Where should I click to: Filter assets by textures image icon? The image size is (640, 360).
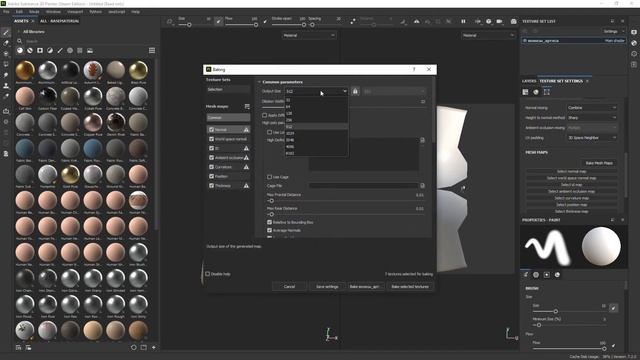point(90,51)
